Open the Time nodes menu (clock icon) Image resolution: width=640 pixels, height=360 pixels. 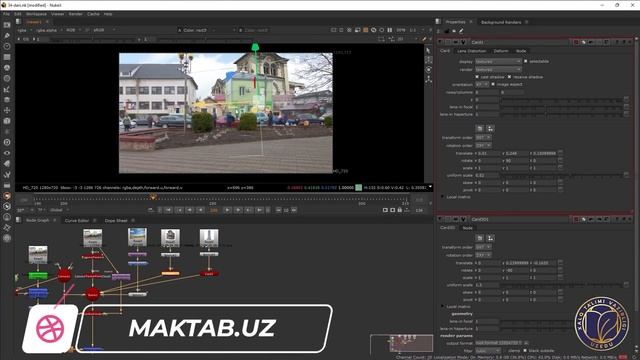point(7,47)
